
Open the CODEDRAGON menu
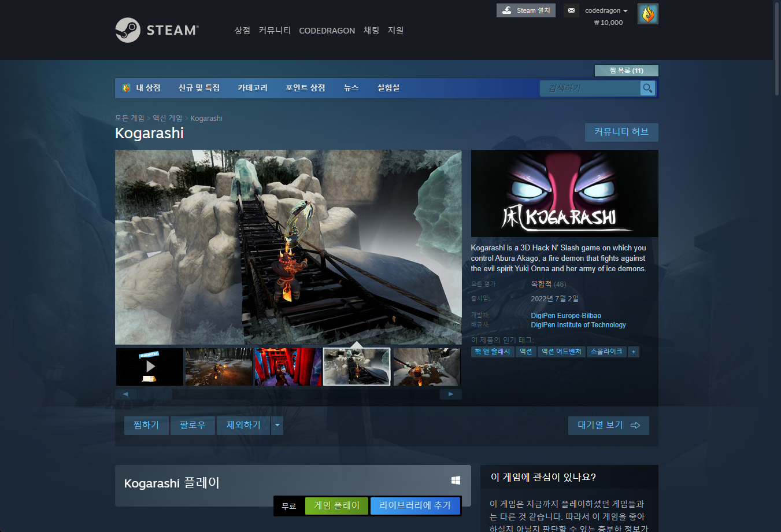[x=327, y=31]
